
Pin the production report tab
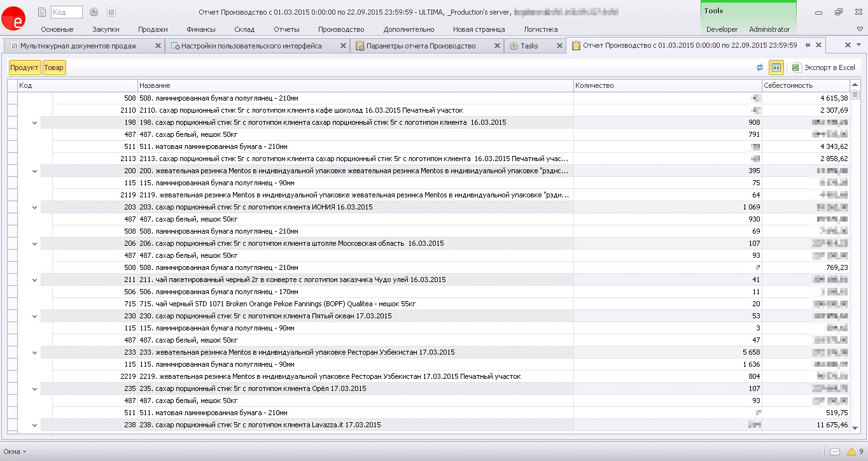pyautogui.click(x=808, y=45)
